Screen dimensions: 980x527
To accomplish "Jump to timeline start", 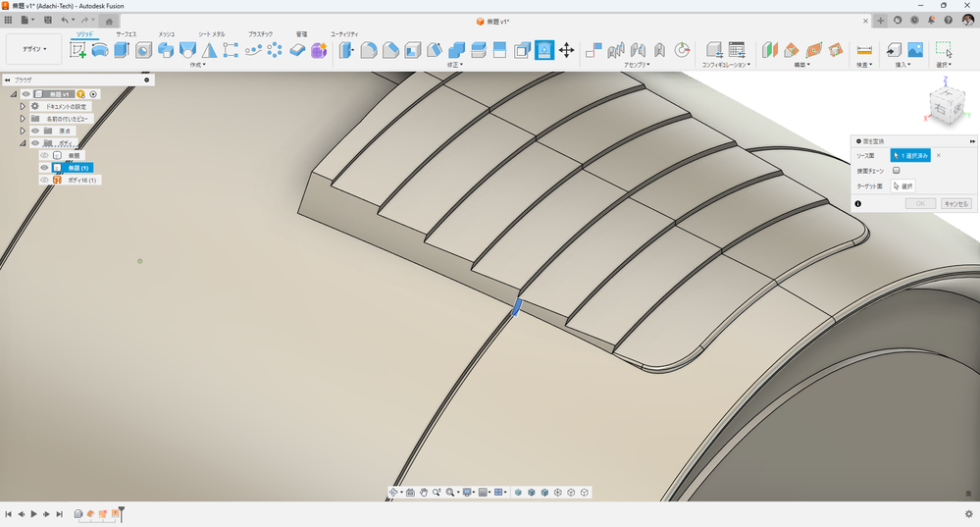I will click(8, 514).
